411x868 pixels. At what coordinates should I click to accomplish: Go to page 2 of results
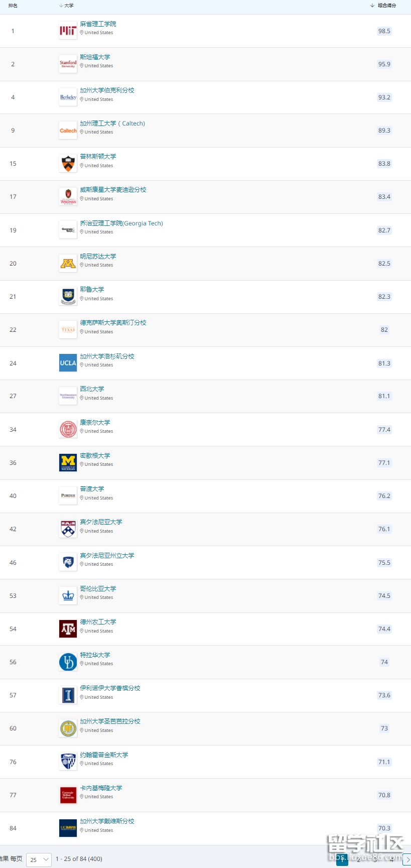point(358,860)
